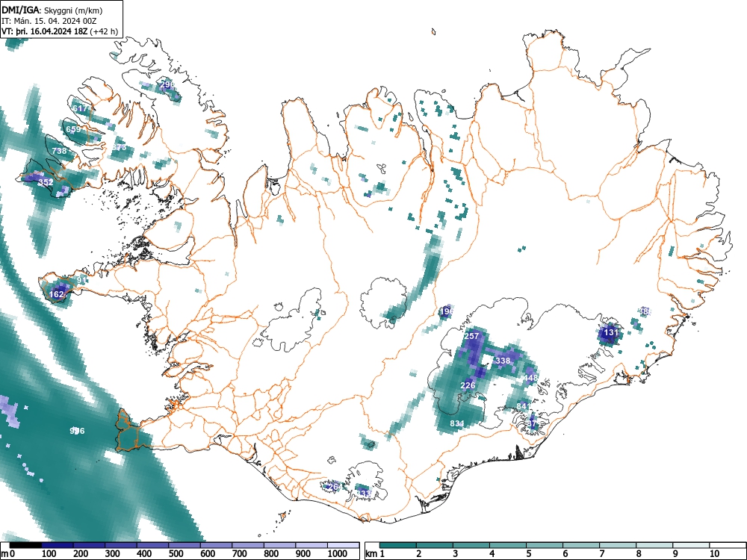Click the visibility value 131 in the east

(611, 332)
